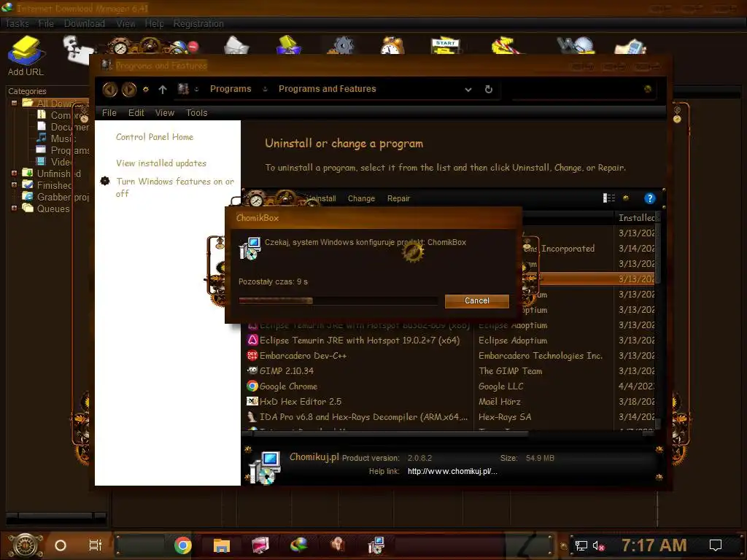Click Repair in the programs toolbar
This screenshot has height=560, width=747.
click(x=398, y=198)
